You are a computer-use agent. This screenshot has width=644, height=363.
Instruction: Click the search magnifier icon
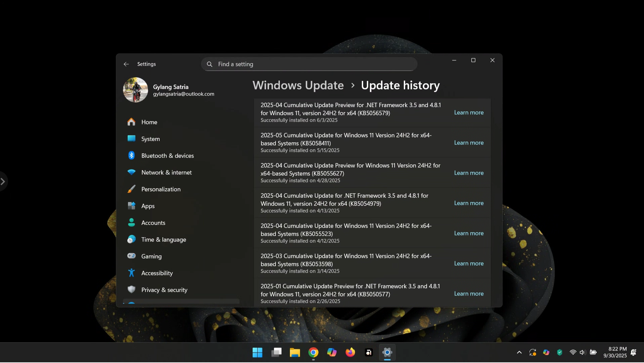click(210, 64)
